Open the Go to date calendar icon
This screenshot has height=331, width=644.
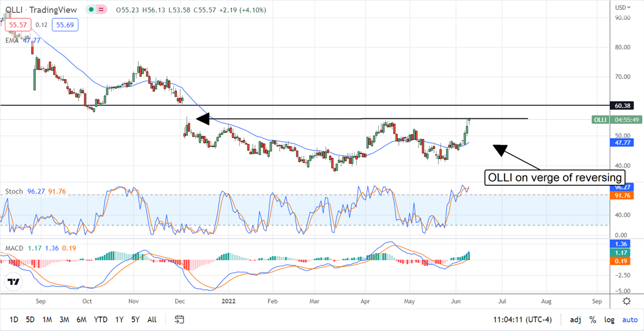[180, 320]
